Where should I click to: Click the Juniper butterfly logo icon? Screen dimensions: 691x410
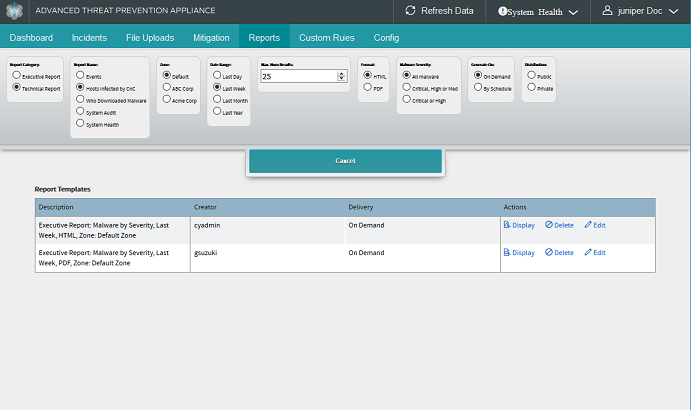pos(13,11)
